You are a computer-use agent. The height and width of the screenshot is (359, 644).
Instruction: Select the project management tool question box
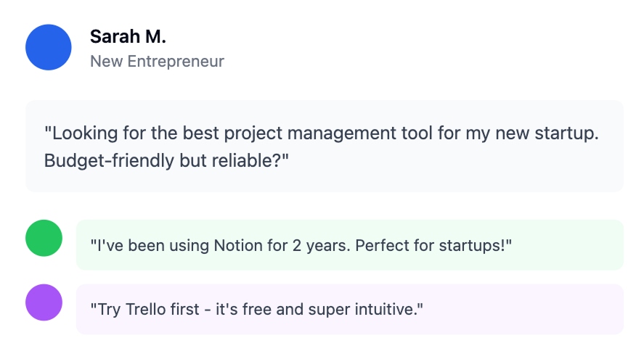(325, 146)
